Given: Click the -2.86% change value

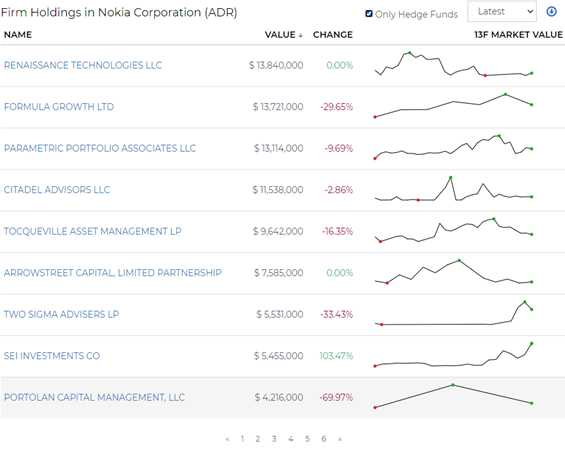Looking at the screenshot, I should (x=339, y=189).
